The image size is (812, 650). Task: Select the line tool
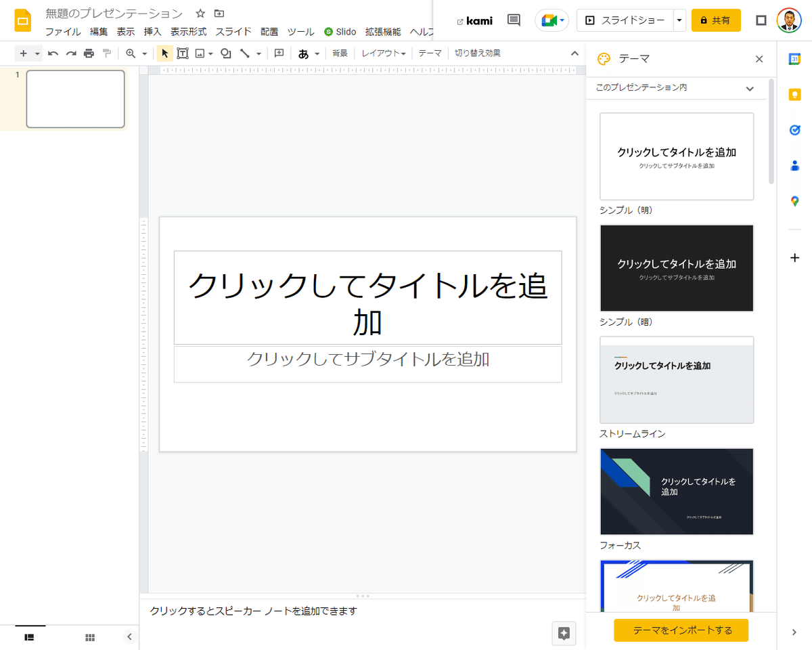[245, 53]
